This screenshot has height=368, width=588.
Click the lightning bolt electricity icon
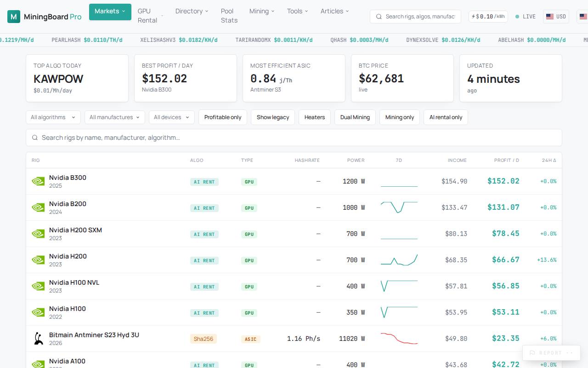click(x=473, y=17)
